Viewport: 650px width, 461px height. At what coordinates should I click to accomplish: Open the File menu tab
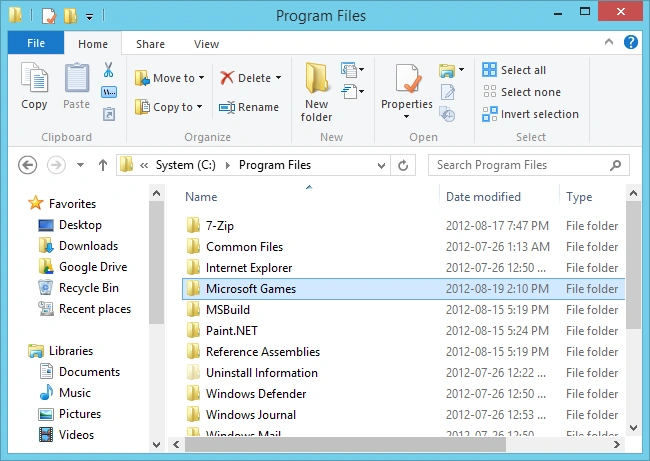[x=36, y=43]
